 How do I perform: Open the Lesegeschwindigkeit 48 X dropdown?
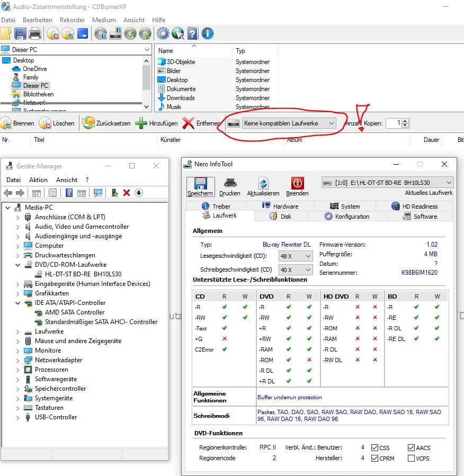coord(296,256)
